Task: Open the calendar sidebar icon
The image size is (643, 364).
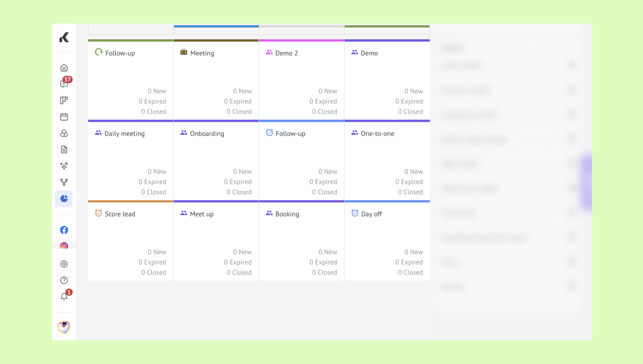Action: pyautogui.click(x=64, y=117)
